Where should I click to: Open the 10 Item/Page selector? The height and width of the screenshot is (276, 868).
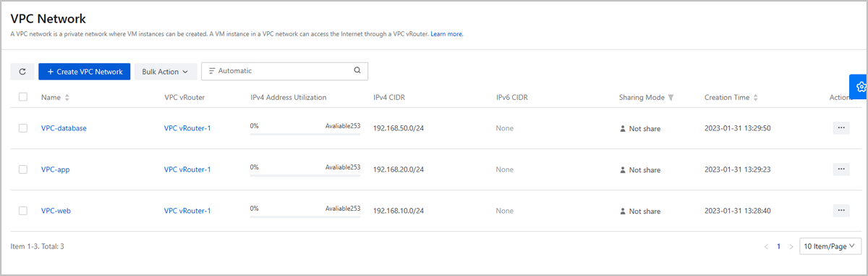(x=830, y=246)
